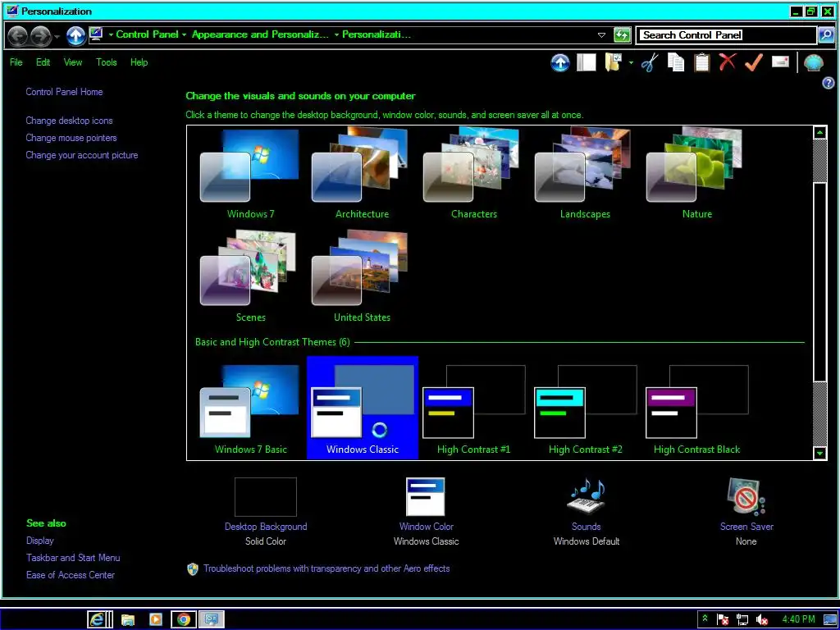Open Folder Options toolbar icon
This screenshot has height=630, width=840.
[x=614, y=62]
